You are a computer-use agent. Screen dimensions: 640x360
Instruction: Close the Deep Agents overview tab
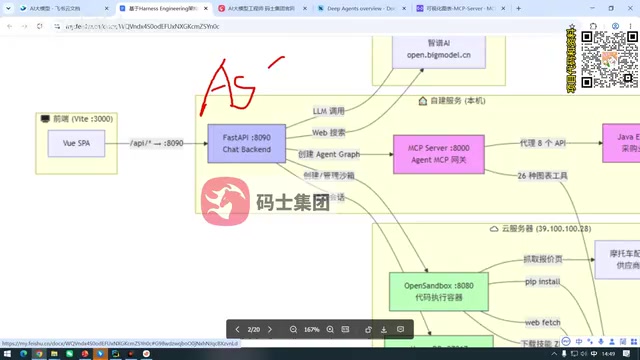pyautogui.click(x=404, y=8)
